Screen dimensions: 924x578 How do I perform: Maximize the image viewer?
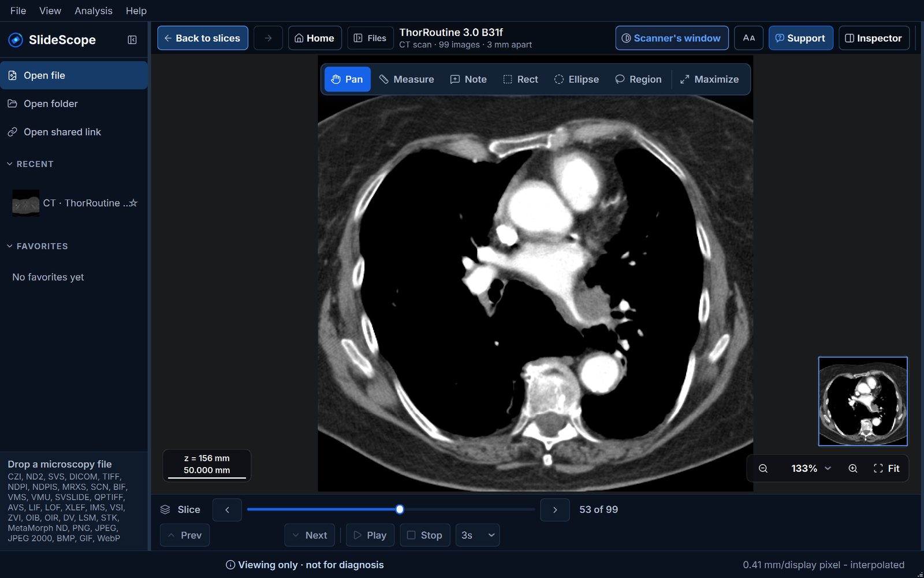click(709, 79)
